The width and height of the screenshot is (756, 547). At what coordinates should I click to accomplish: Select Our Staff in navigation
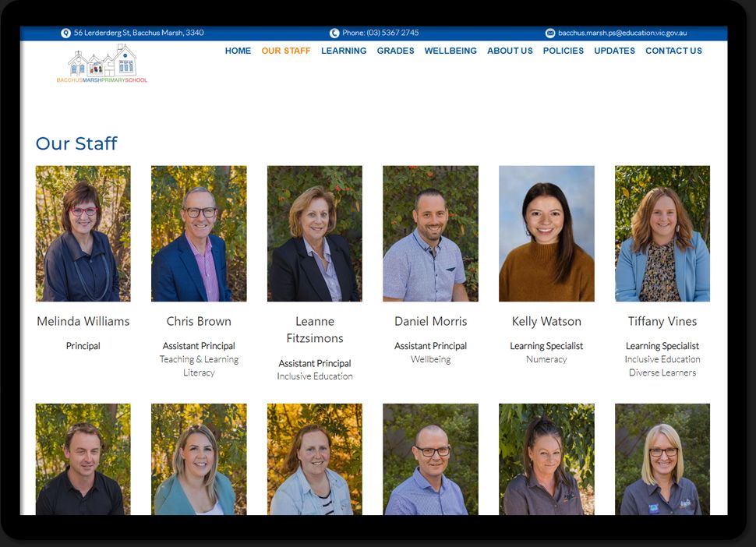(x=285, y=51)
